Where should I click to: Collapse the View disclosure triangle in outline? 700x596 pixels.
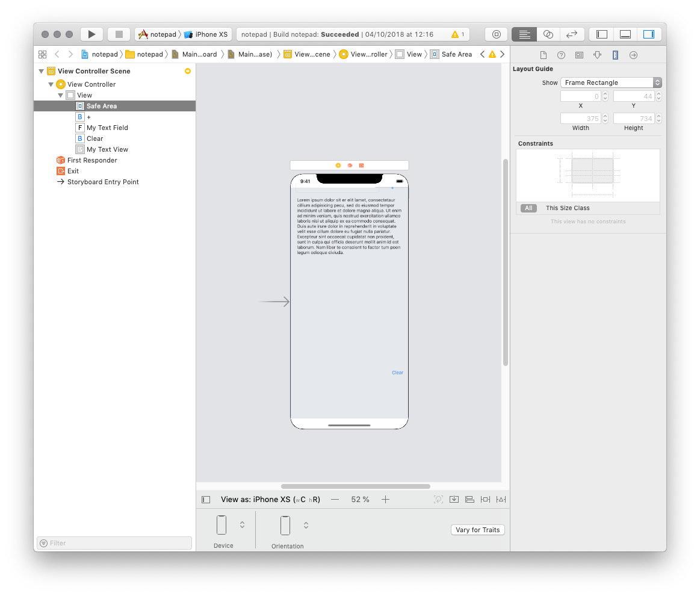(61, 95)
